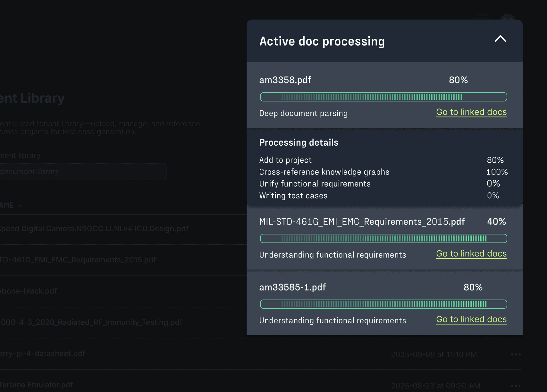
Task: Click the MIL-STD-461G processing progress bar
Action: 383,238
